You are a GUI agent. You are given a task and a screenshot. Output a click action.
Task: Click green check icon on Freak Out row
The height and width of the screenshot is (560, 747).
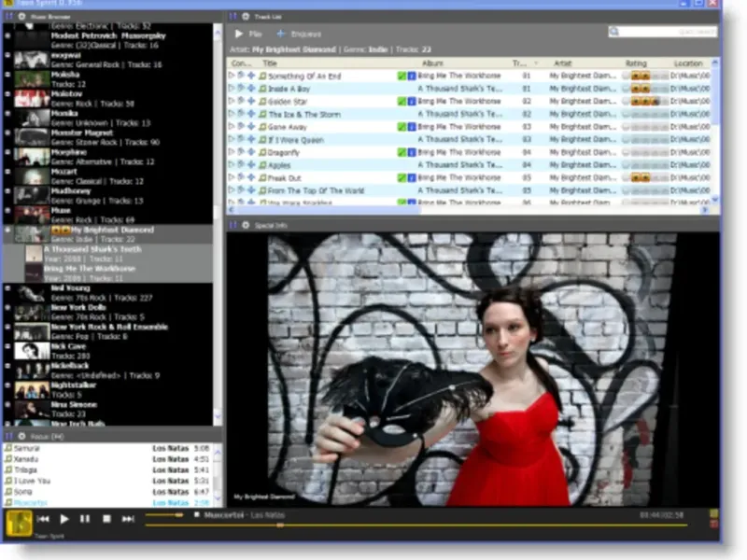pos(402,177)
